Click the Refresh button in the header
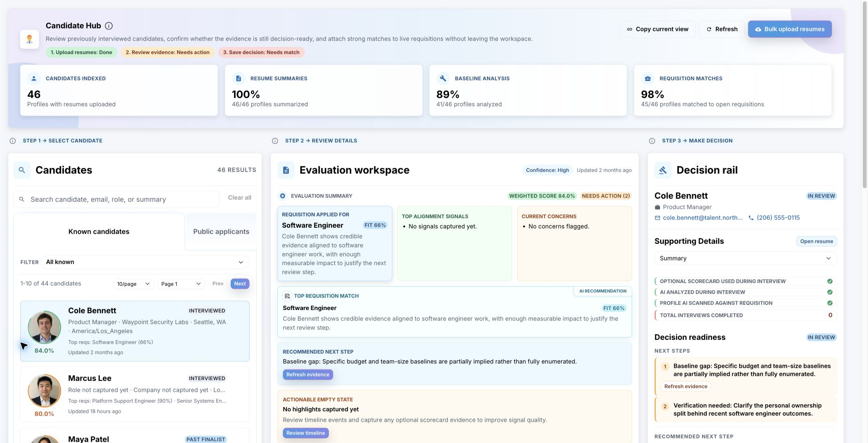 point(722,29)
